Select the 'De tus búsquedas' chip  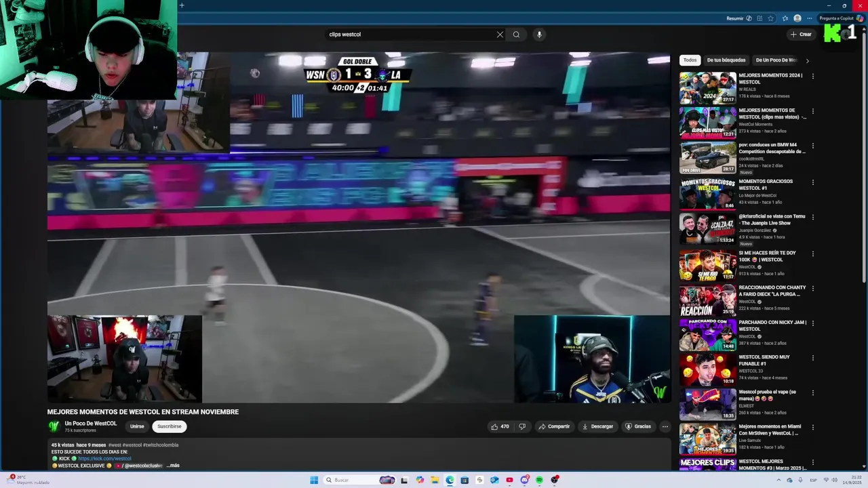tap(726, 60)
